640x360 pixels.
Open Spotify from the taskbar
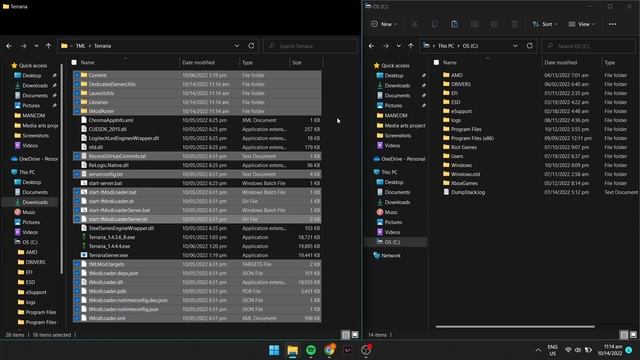[311, 350]
